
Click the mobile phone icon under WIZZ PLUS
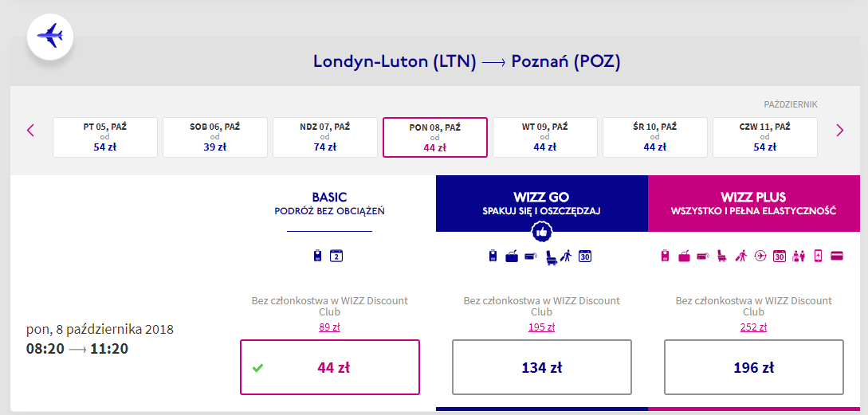(x=818, y=256)
